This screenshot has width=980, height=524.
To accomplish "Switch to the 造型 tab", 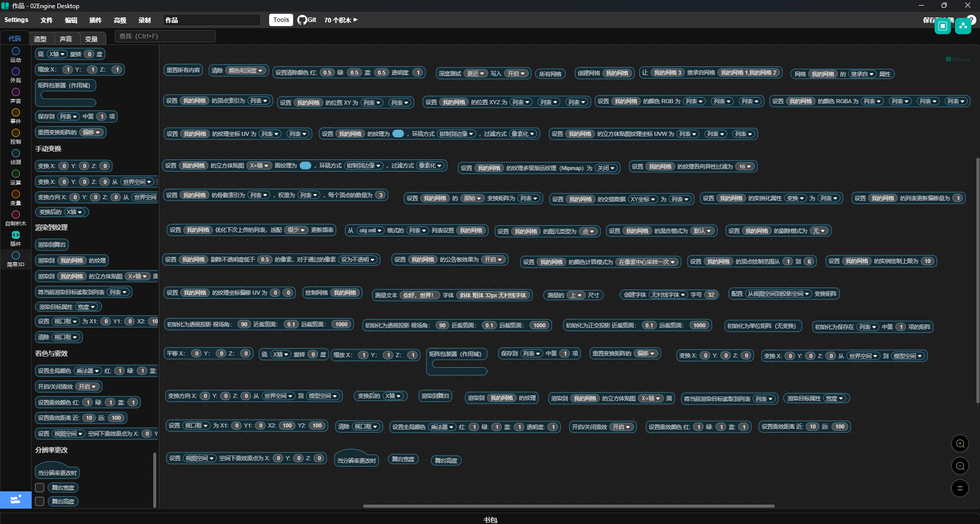I will (40, 39).
